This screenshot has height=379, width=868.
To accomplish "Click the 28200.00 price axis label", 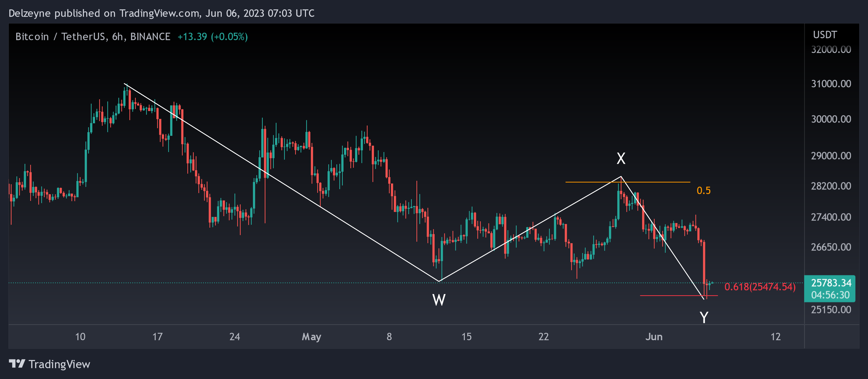I will (831, 186).
